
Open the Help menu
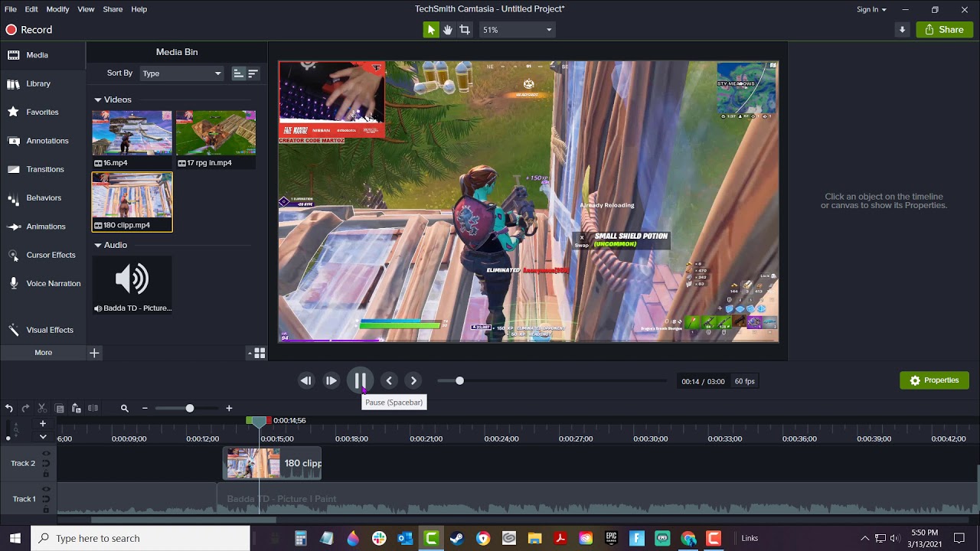139,9
